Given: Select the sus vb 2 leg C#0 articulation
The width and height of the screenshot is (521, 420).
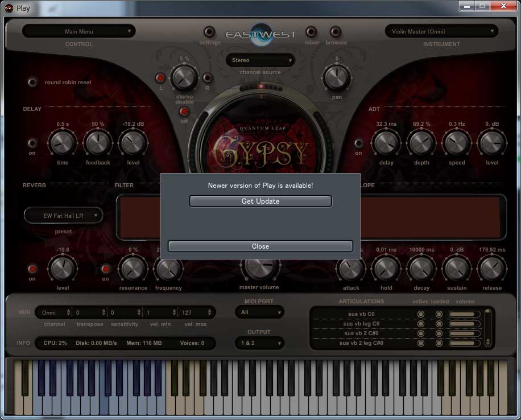Looking at the screenshot, I should pyautogui.click(x=361, y=343).
